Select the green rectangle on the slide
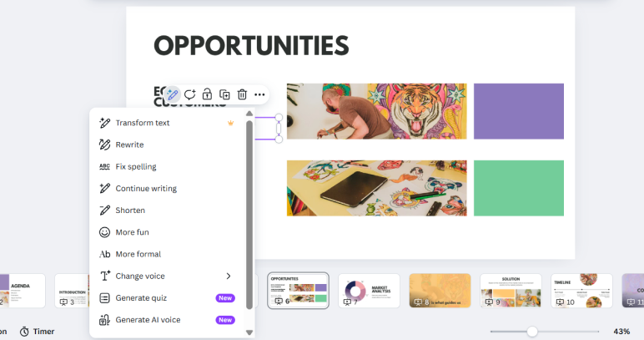 tap(519, 188)
